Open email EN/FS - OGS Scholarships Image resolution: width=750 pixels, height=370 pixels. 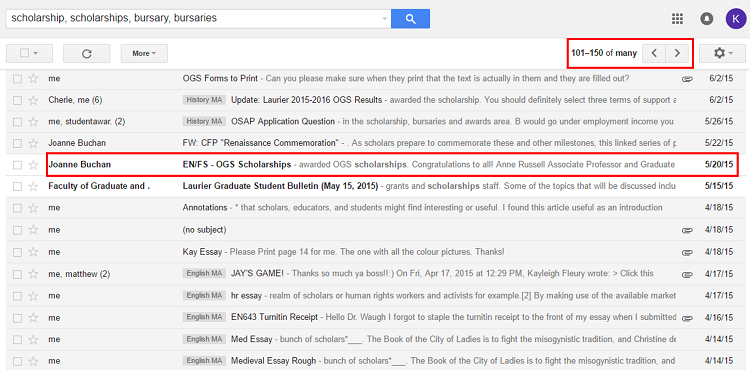click(237, 164)
